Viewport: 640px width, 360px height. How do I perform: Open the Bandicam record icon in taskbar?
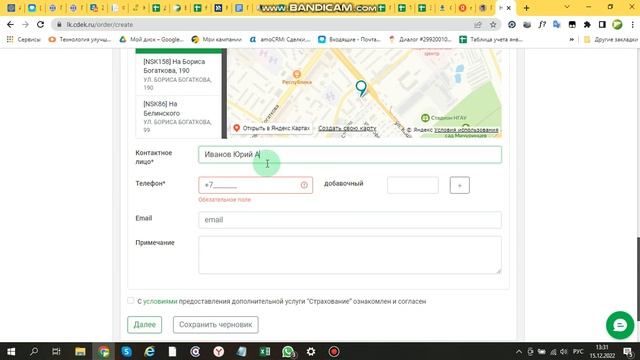(334, 351)
